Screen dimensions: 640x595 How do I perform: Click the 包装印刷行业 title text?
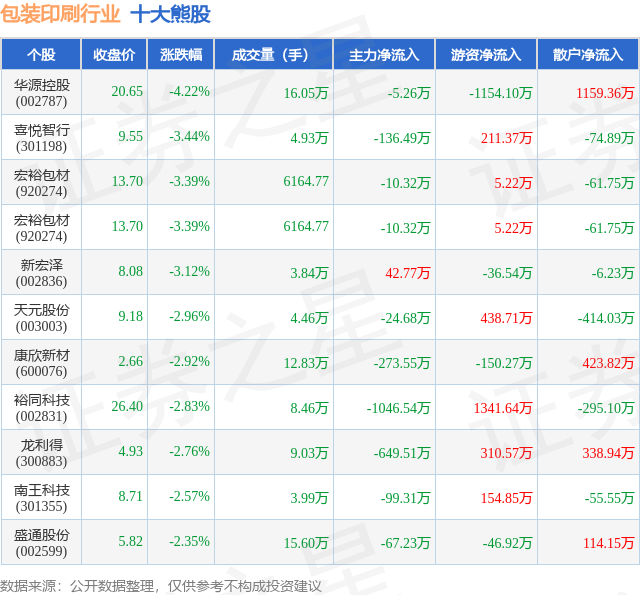(x=60, y=14)
